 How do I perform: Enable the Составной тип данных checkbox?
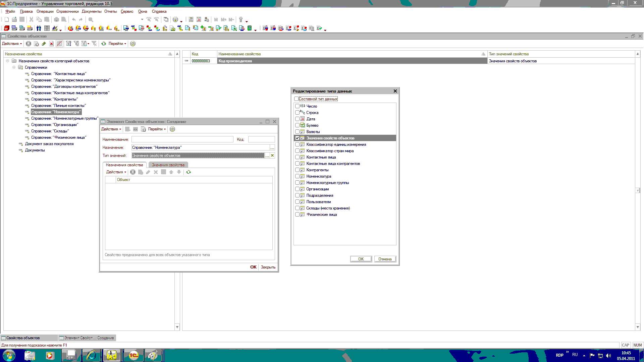tap(296, 99)
